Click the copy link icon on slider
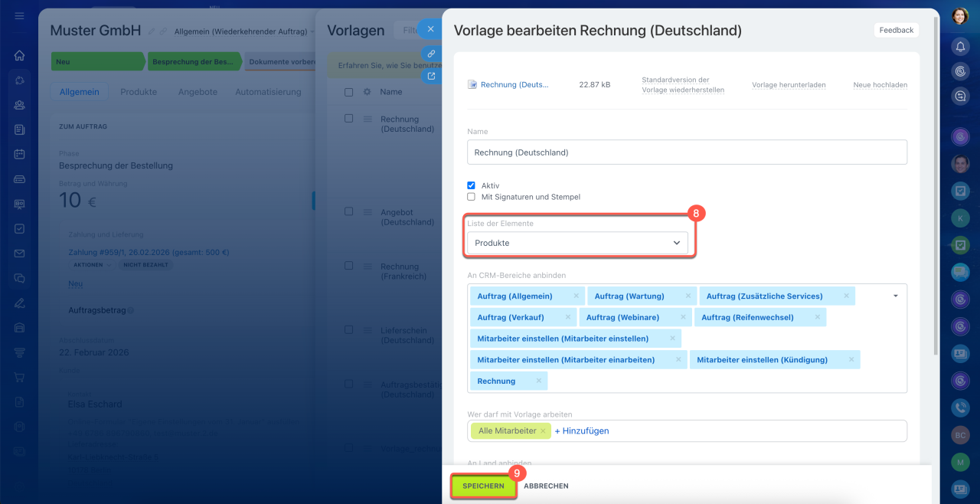The width and height of the screenshot is (980, 504). click(x=431, y=54)
